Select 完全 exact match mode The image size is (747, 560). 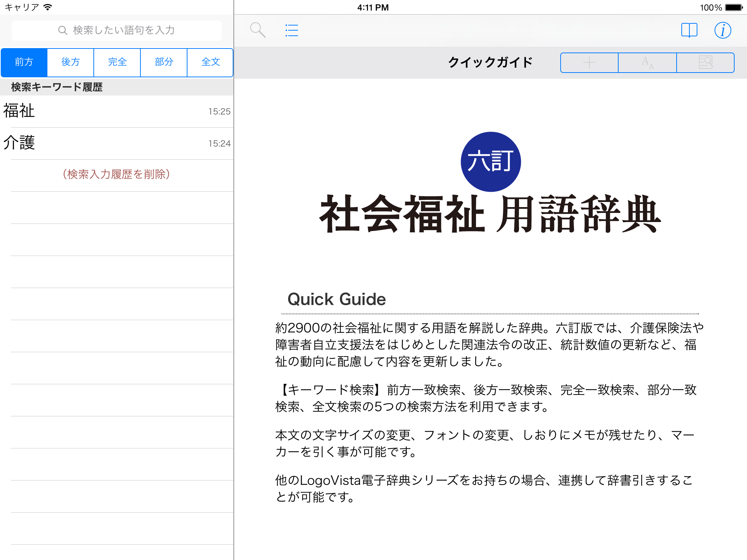[x=117, y=62]
